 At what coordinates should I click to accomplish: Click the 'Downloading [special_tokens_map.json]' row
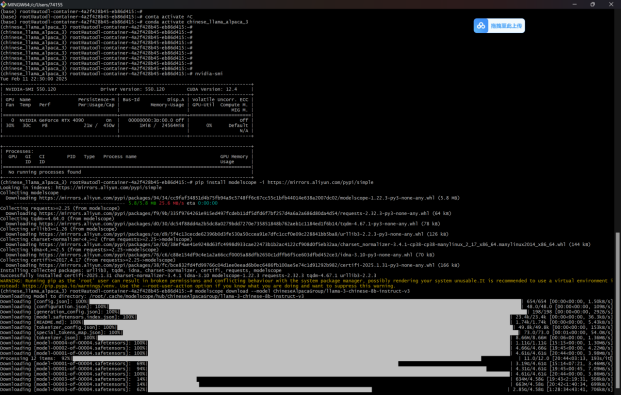click(x=306, y=332)
